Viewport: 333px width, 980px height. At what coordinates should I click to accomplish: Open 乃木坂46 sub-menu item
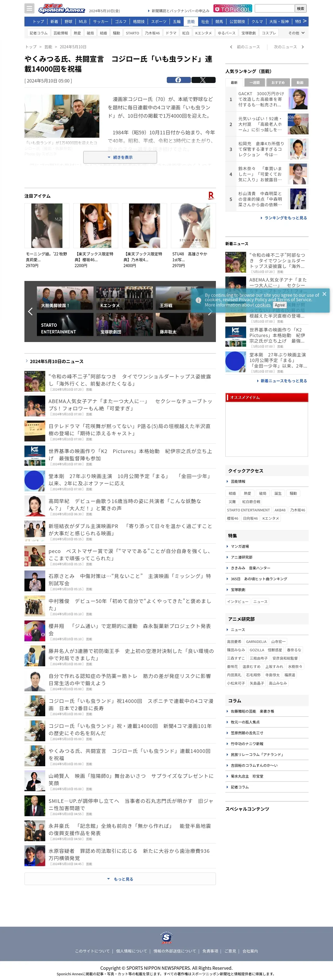(x=152, y=33)
